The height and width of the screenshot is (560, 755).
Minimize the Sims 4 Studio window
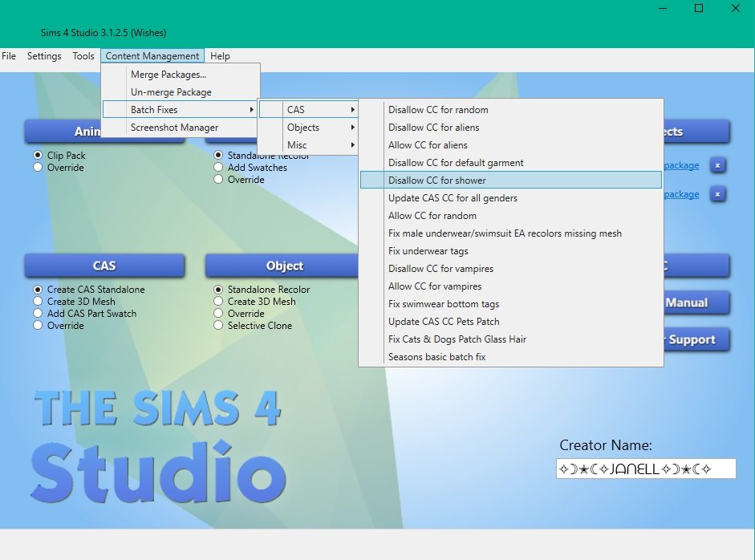(x=663, y=8)
